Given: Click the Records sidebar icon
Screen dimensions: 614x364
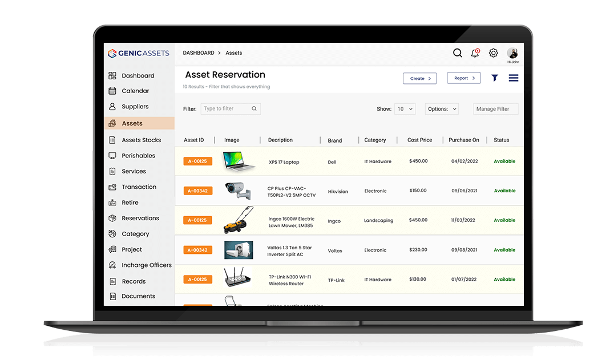Looking at the screenshot, I should [x=112, y=281].
